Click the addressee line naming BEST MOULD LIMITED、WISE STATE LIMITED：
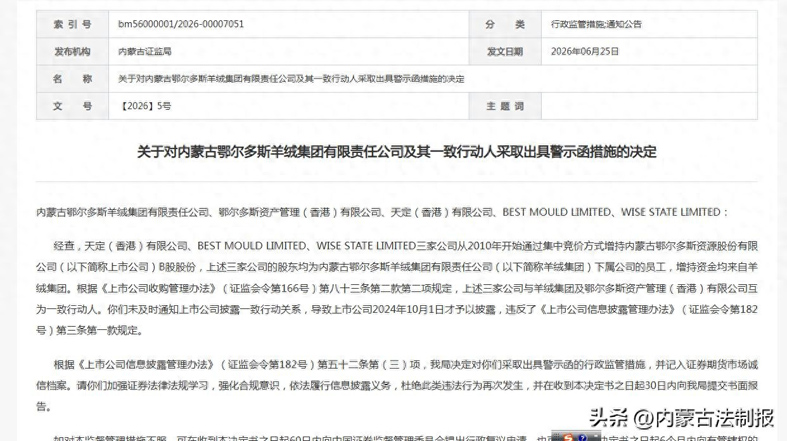Viewport: 787px width, 441px height. coord(382,212)
